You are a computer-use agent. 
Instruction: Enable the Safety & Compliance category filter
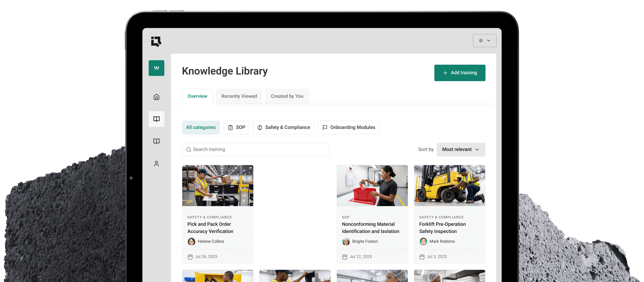click(284, 127)
